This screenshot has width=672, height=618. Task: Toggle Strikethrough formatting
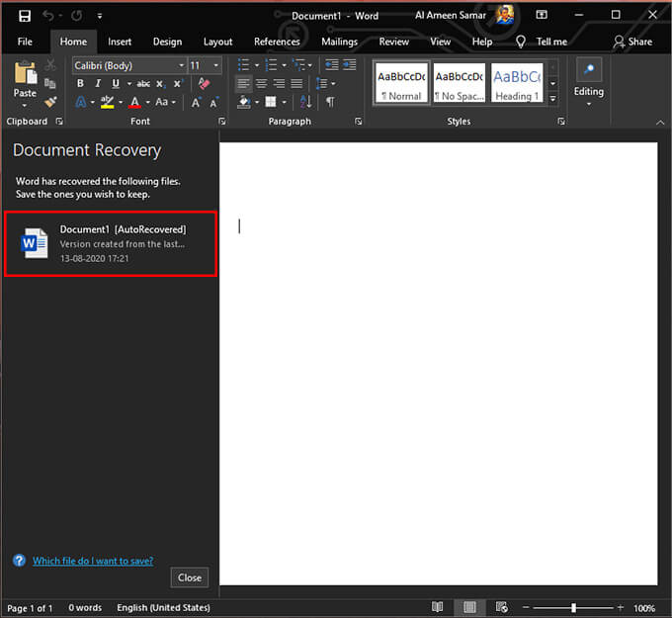143,84
